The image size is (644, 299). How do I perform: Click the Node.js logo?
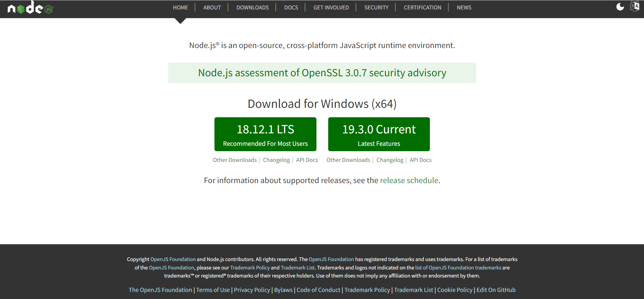click(30, 8)
